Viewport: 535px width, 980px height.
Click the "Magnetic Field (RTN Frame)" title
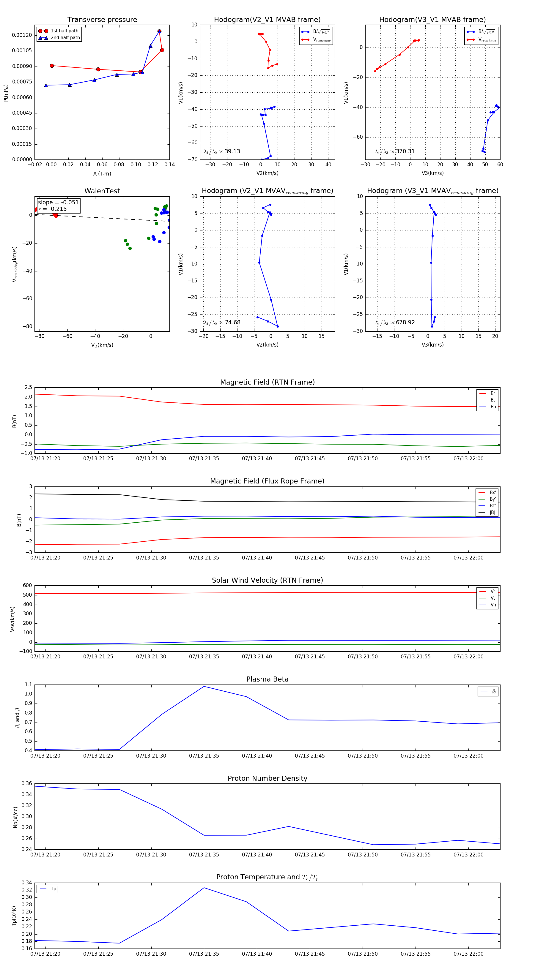267,382
